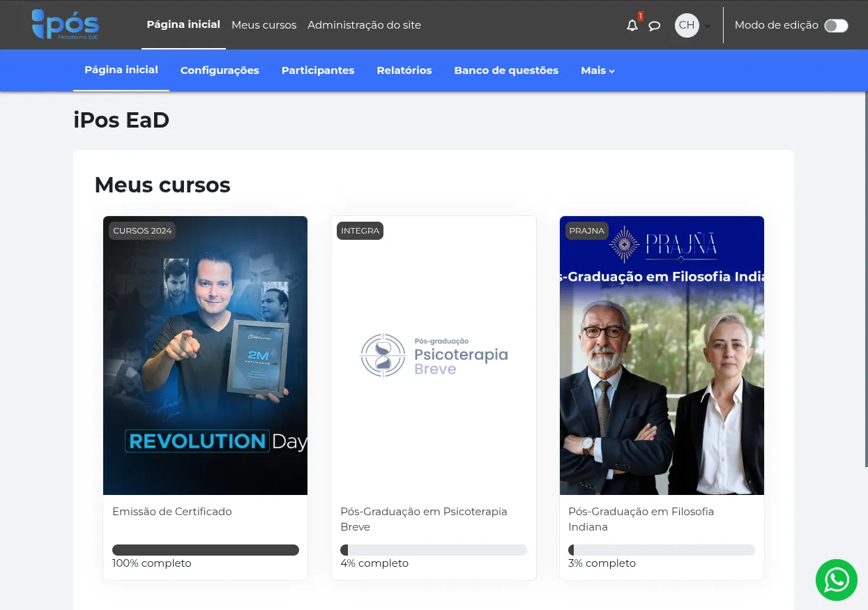Click the iPós logo in header
The width and height of the screenshot is (868, 610).
click(66, 24)
